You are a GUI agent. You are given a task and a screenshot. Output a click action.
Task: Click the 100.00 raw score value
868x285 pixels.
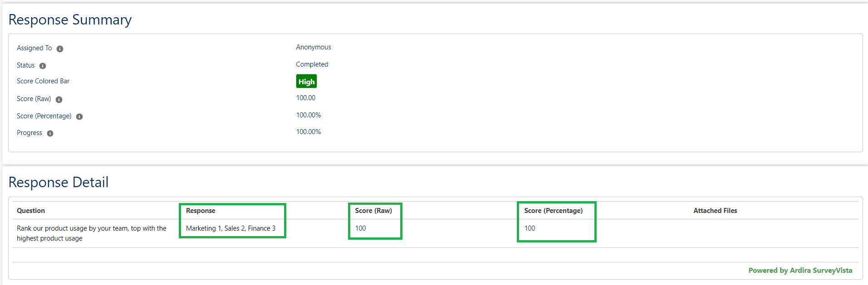pyautogui.click(x=305, y=98)
